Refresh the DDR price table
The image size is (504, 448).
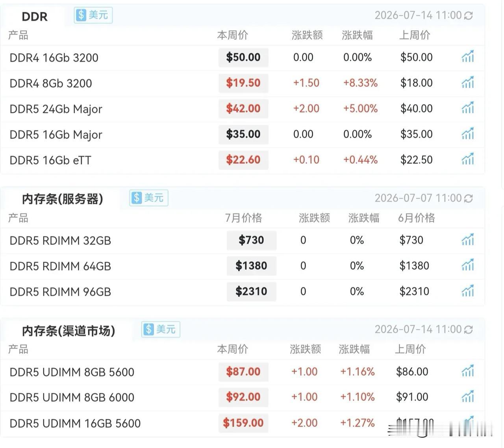468,16
